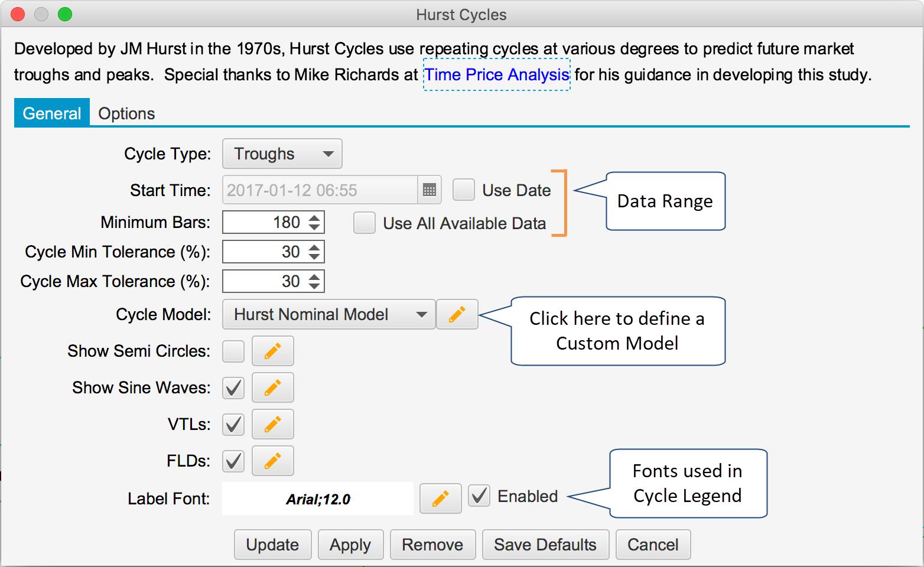Click the Start Time date field
Image resolution: width=924 pixels, height=567 pixels.
pos(319,190)
